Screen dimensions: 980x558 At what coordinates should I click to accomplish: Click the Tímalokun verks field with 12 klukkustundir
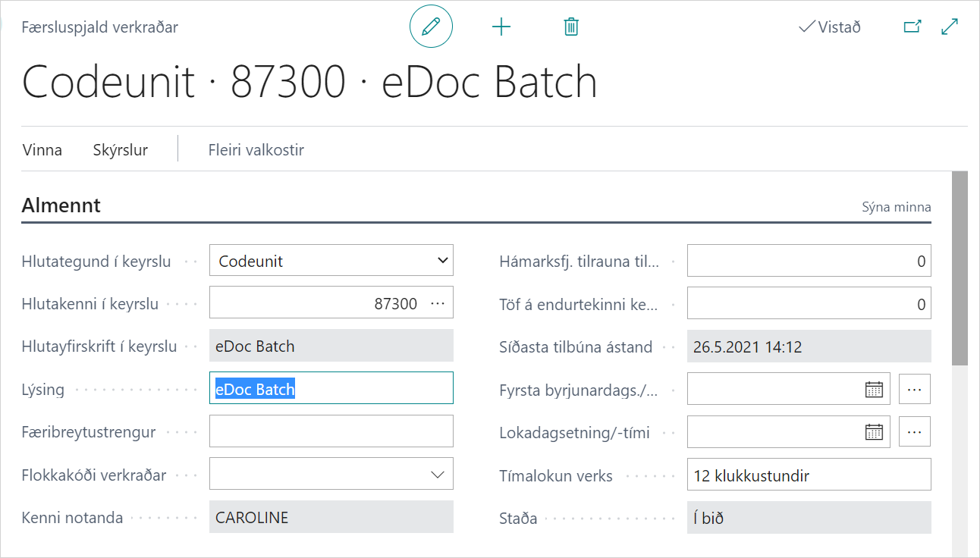pos(809,475)
